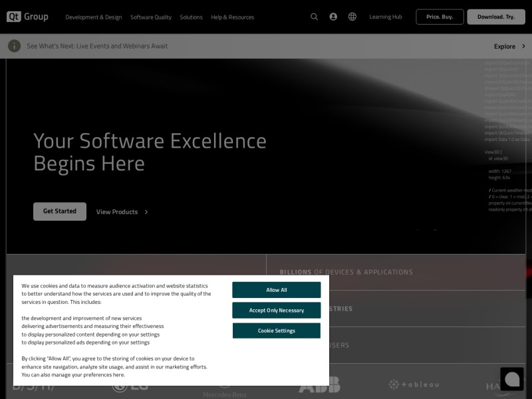Screen dimensions: 532x399
Task: Click the 'Your Software Excellence' headline
Action: tap(150, 152)
